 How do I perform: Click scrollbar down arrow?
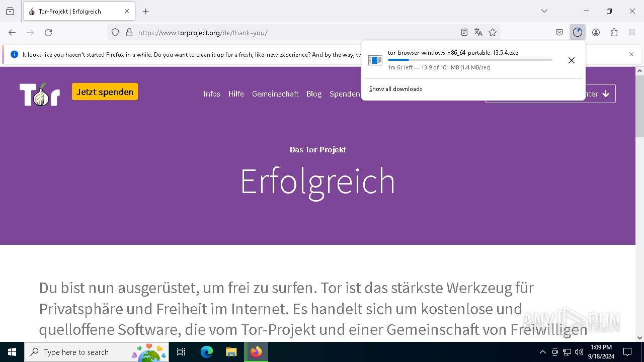(x=639, y=338)
